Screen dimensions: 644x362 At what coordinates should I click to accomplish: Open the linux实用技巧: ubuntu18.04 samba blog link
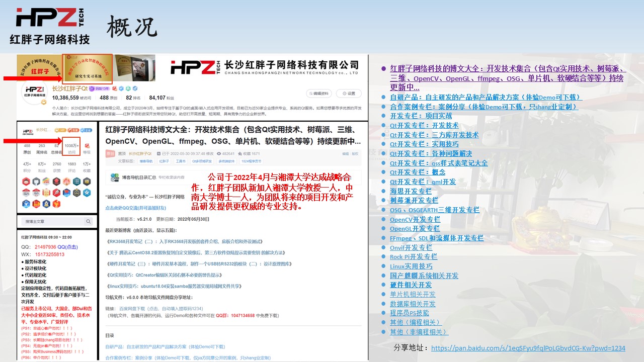coord(174,286)
